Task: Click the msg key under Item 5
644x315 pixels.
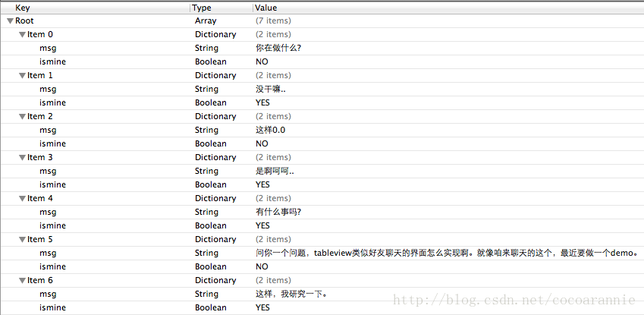Action: pyautogui.click(x=48, y=253)
